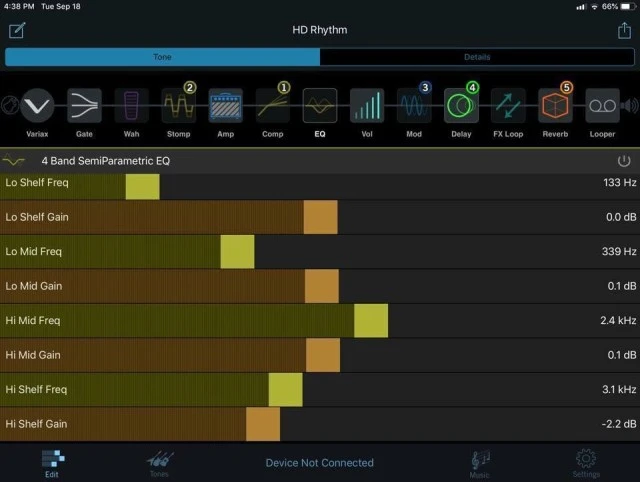Open the 4 Band SemiParametric EQ model selector
640x482 pixels.
tap(105, 161)
